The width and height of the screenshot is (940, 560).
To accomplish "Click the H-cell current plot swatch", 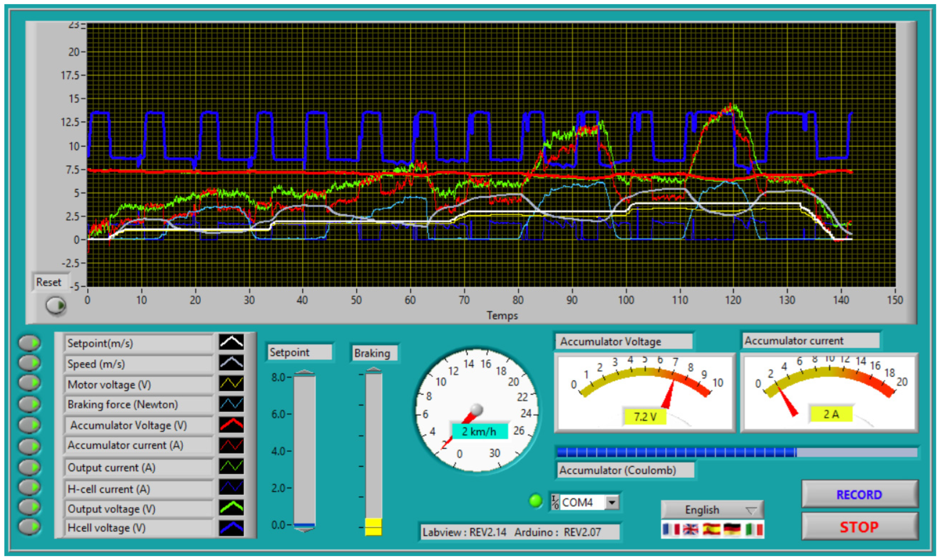I will 232,487.
